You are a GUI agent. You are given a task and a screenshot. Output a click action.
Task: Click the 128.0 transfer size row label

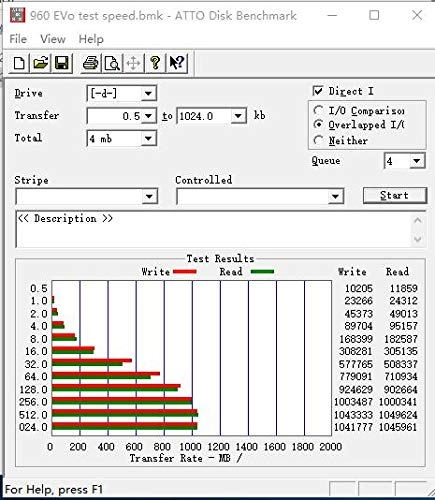click(x=34, y=390)
